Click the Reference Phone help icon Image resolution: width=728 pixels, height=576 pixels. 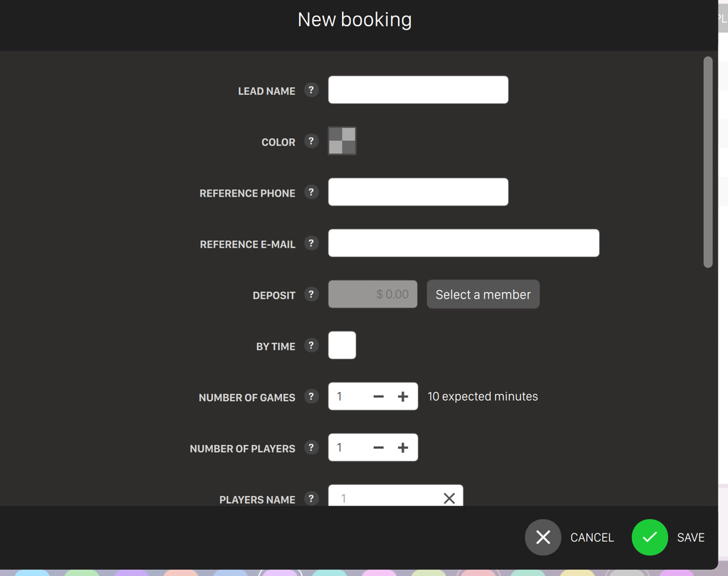(x=311, y=192)
